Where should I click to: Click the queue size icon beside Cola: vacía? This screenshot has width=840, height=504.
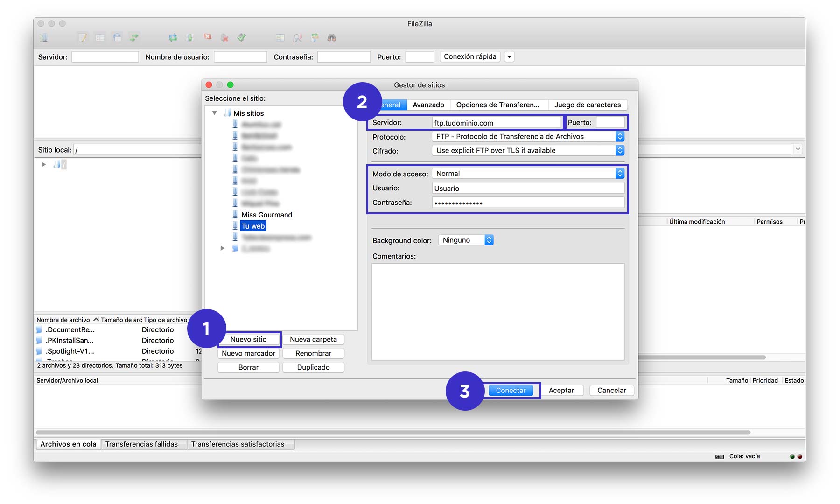(x=720, y=457)
